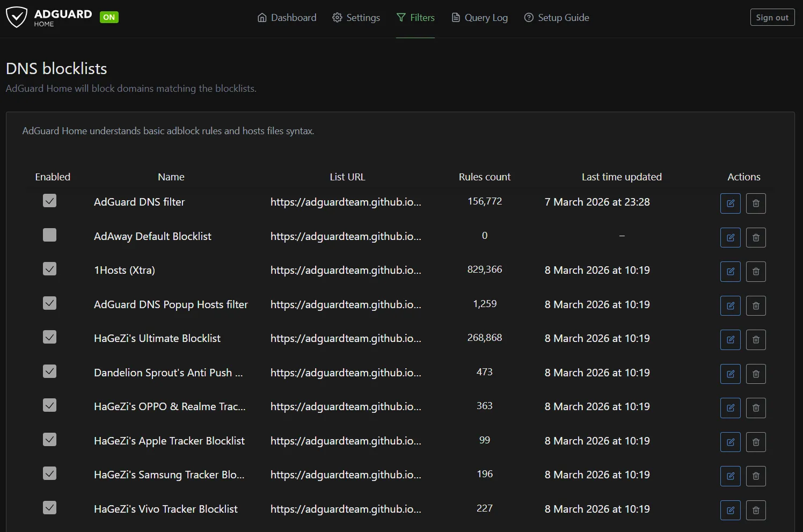Viewport: 803px width, 532px height.
Task: Toggle off HaGeZi's OPPO & Realme tracker list
Action: tap(49, 405)
